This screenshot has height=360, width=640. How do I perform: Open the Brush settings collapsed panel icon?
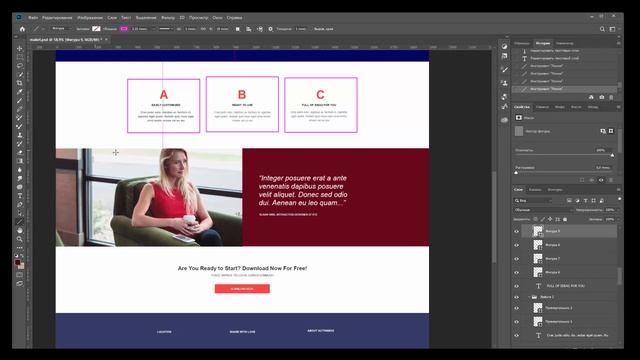tap(504, 70)
